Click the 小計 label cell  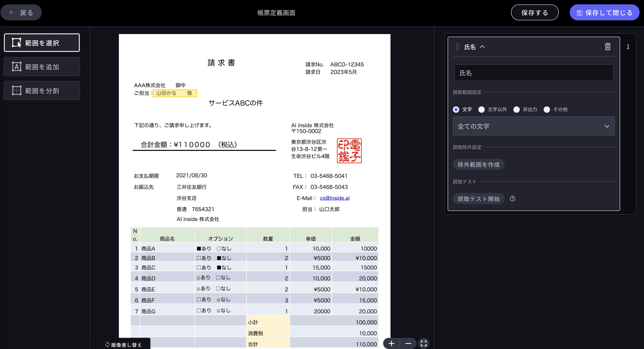pos(268,321)
